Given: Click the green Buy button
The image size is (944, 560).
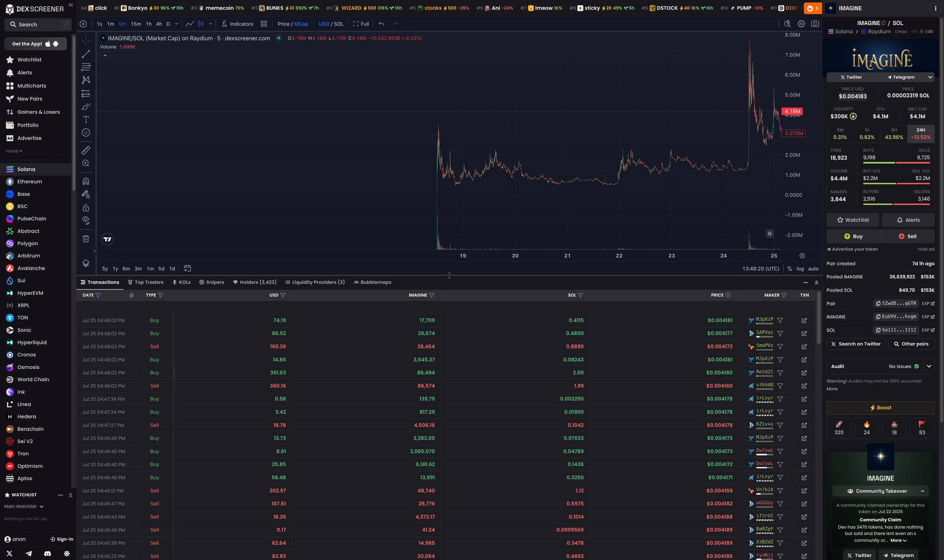Looking at the screenshot, I should point(853,236).
